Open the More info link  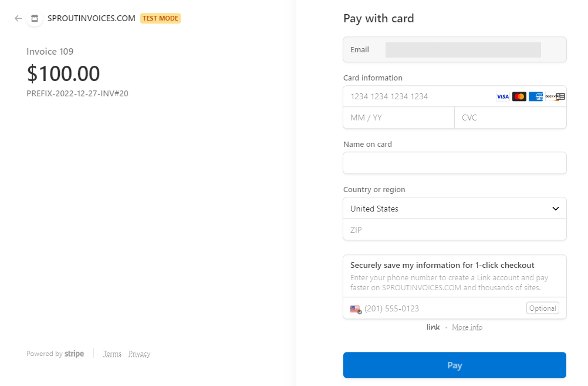pos(467,327)
